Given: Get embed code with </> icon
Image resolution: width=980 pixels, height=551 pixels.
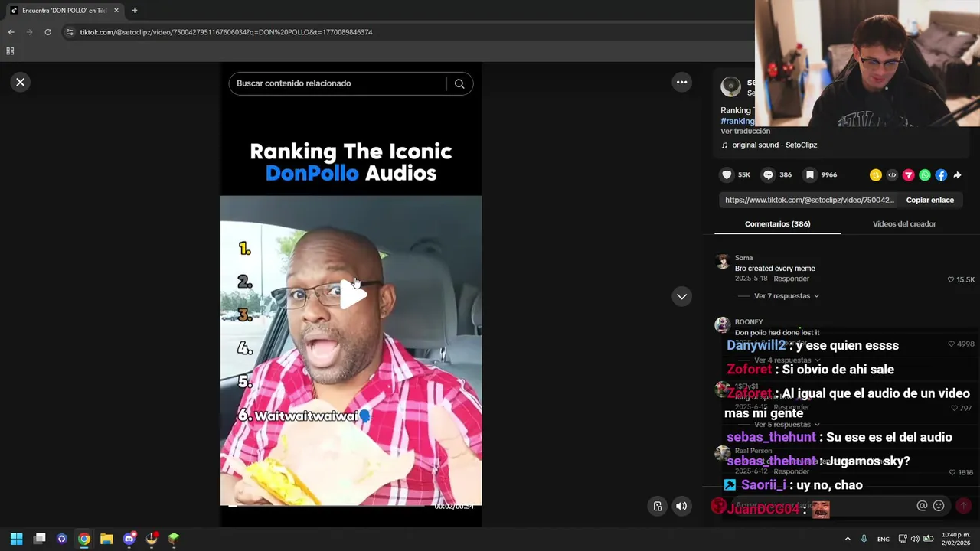Looking at the screenshot, I should coord(892,175).
